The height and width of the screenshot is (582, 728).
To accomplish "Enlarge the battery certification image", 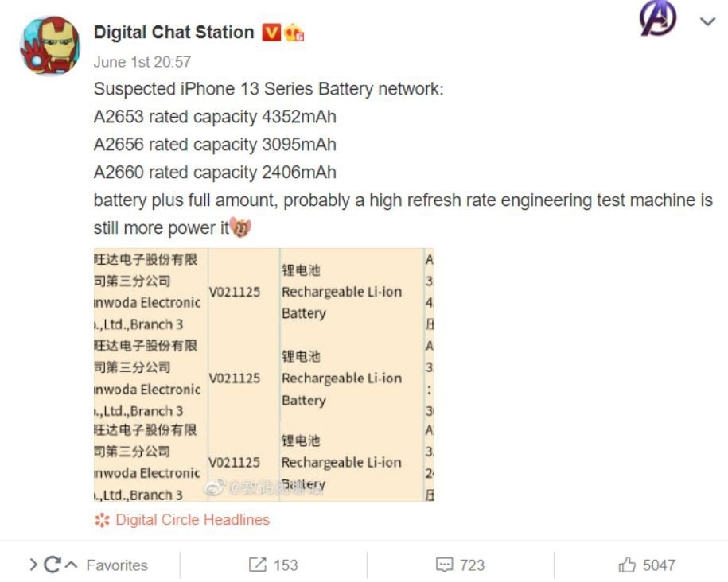I will click(x=263, y=374).
